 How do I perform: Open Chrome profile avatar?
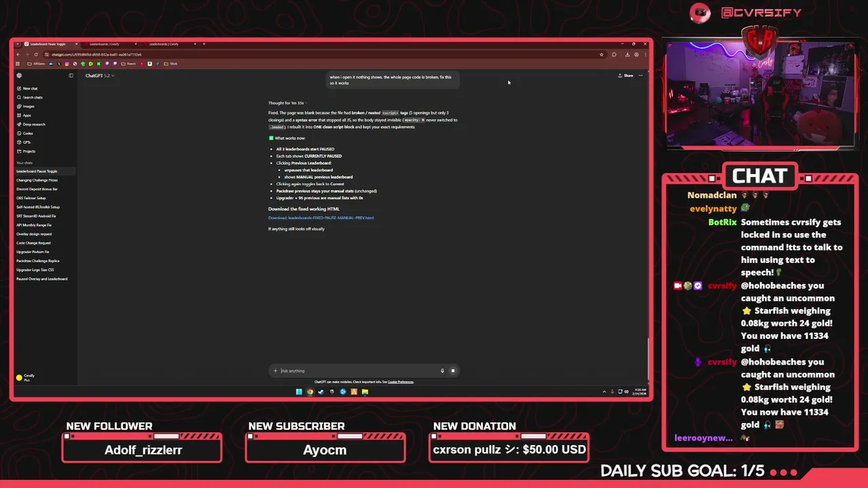[636, 54]
